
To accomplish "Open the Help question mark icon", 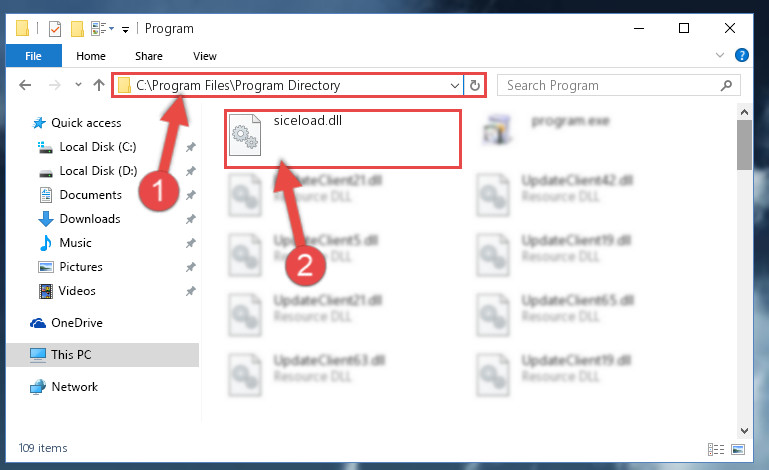I will coord(742,55).
